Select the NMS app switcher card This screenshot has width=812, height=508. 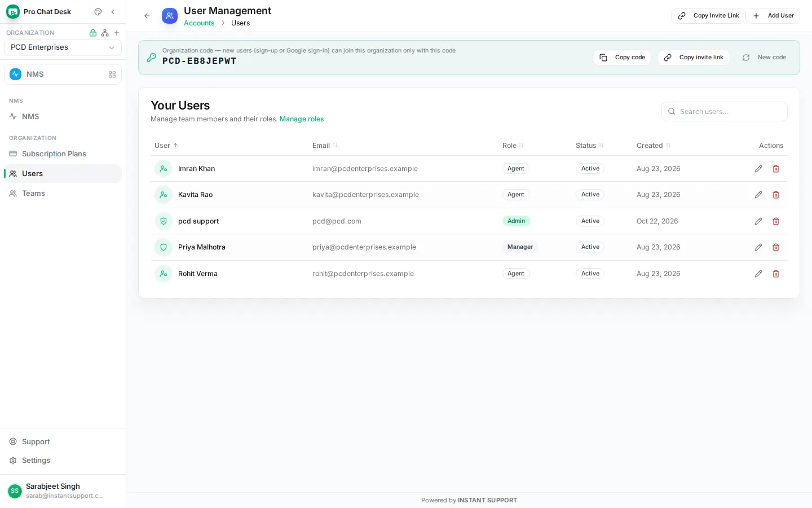(x=63, y=75)
